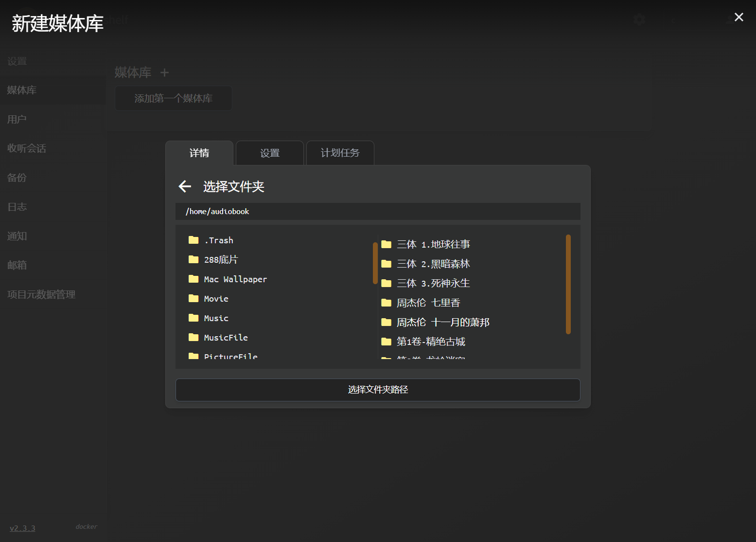Switch to the 详情 tab
Viewport: 756px width, 542px height.
pyautogui.click(x=199, y=153)
